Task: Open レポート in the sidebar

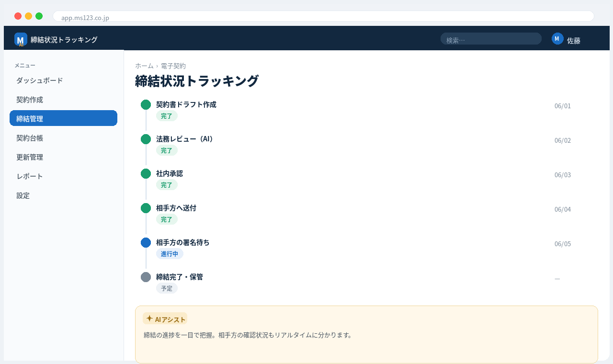Action: tap(63, 176)
